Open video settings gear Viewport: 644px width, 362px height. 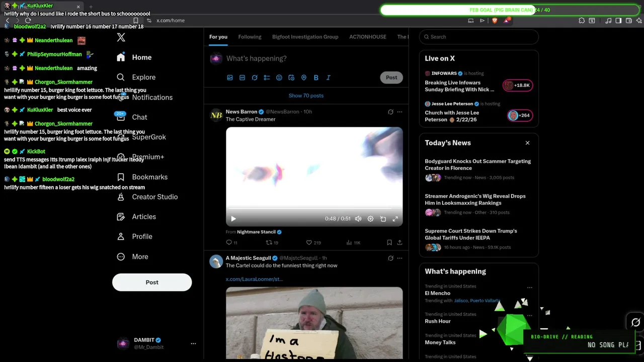(x=371, y=219)
